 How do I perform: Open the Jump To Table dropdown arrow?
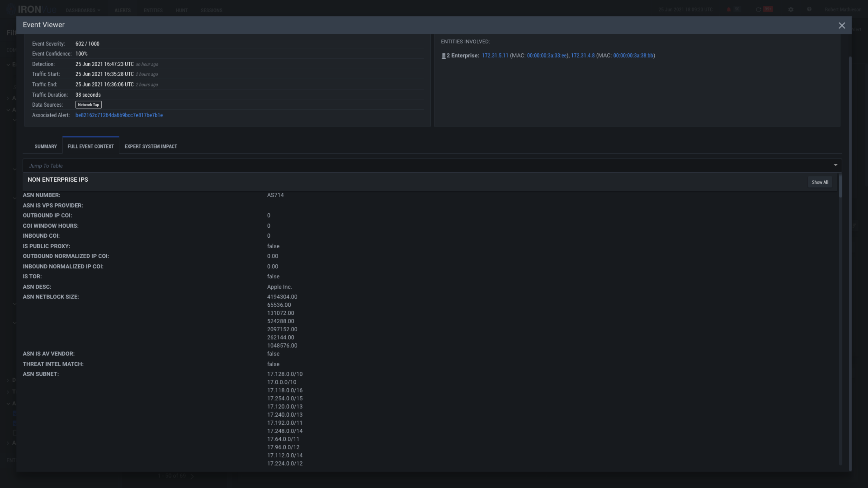pyautogui.click(x=835, y=165)
